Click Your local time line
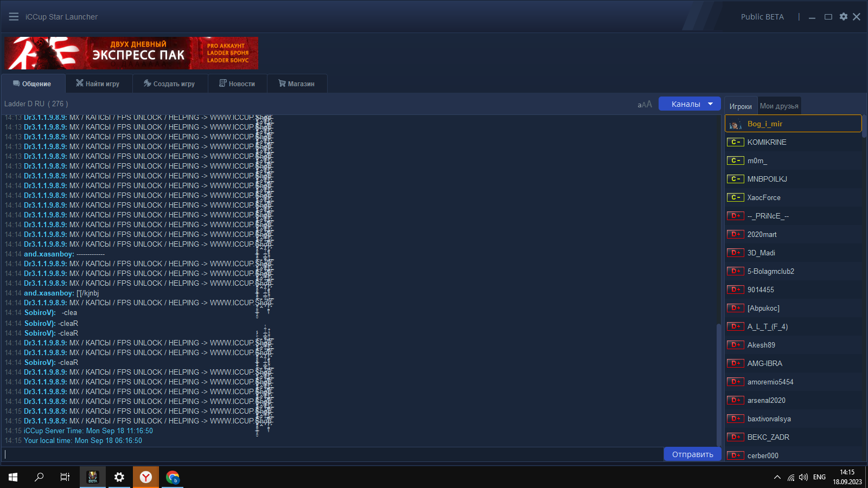The width and height of the screenshot is (868, 488). [x=83, y=441]
